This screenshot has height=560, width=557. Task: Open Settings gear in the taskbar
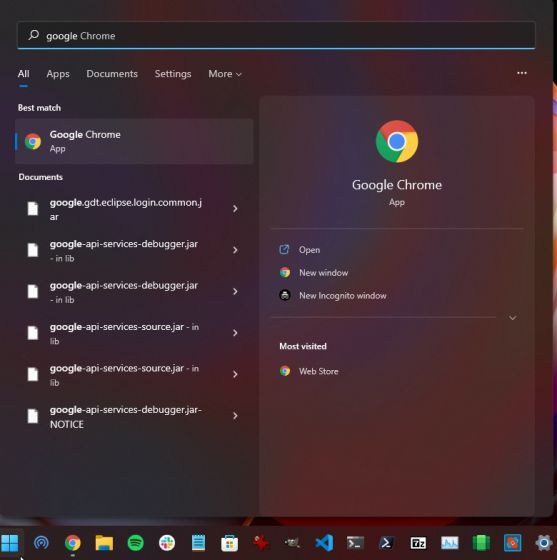544,543
